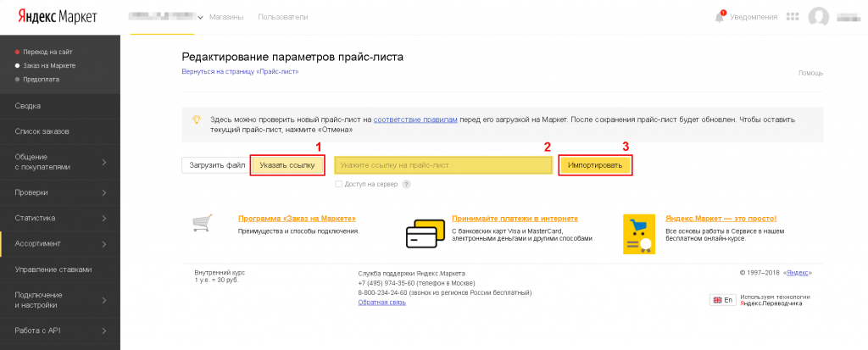Click the Указать ссылку button
This screenshot has height=350, width=868.
tap(287, 165)
